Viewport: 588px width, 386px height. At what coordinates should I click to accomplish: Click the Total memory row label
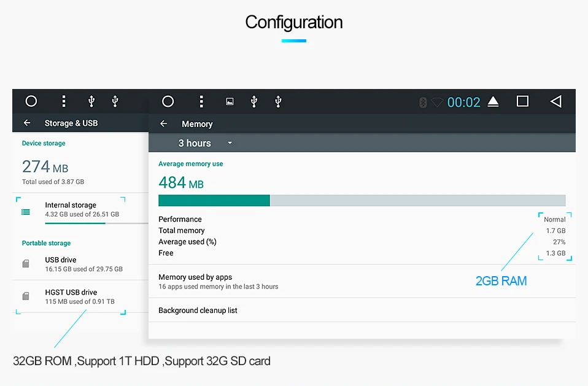[182, 231]
